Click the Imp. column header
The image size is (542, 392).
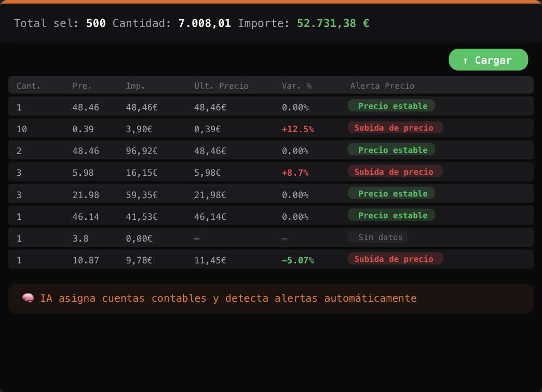pos(135,86)
